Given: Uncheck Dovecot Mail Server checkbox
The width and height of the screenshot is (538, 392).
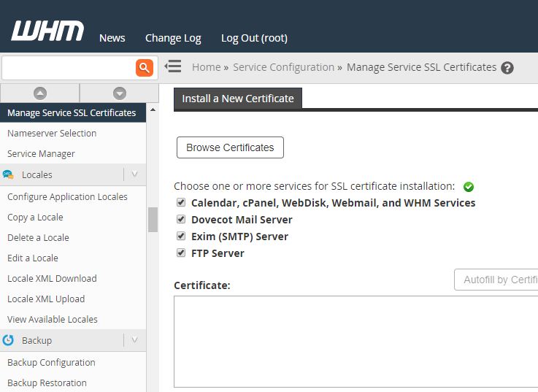Looking at the screenshot, I should click(x=181, y=219).
